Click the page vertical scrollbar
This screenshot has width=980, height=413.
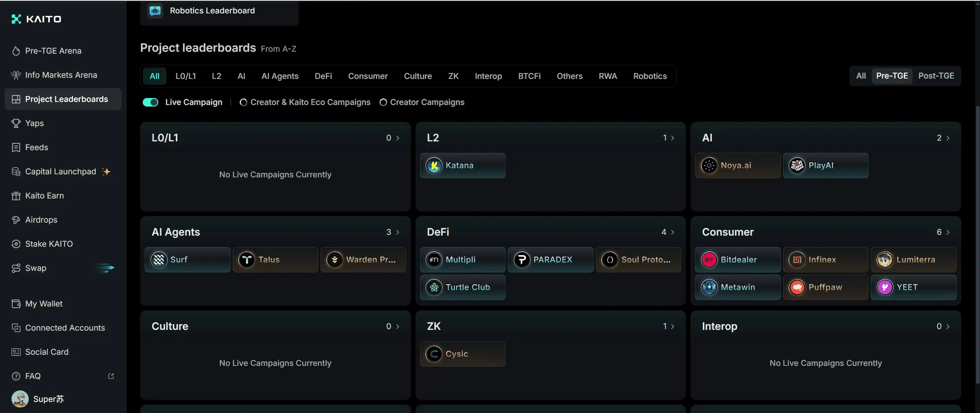pos(977,245)
